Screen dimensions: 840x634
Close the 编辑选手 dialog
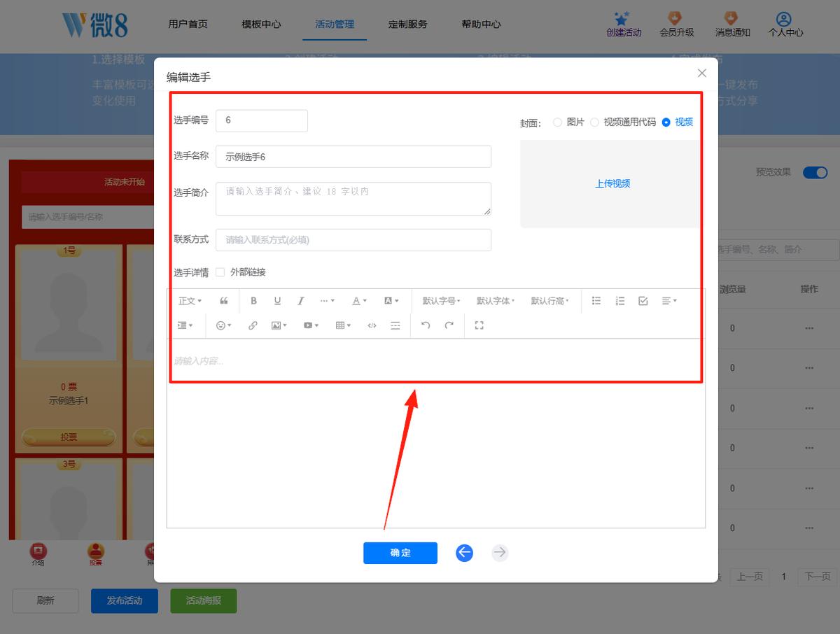click(701, 73)
